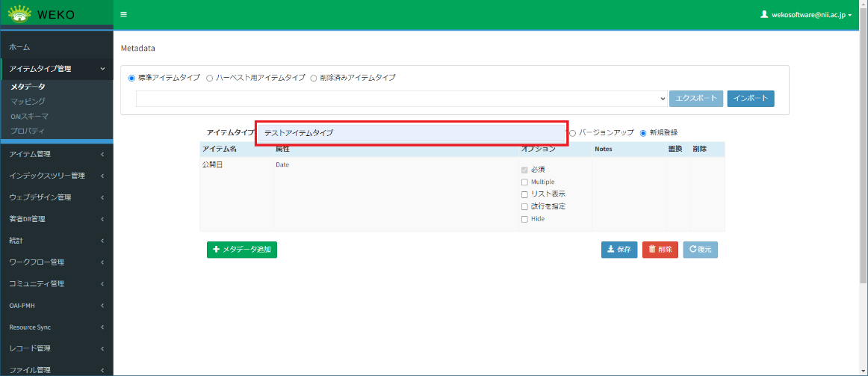Enable the Multiple checkbox
868x376 pixels.
click(x=524, y=182)
